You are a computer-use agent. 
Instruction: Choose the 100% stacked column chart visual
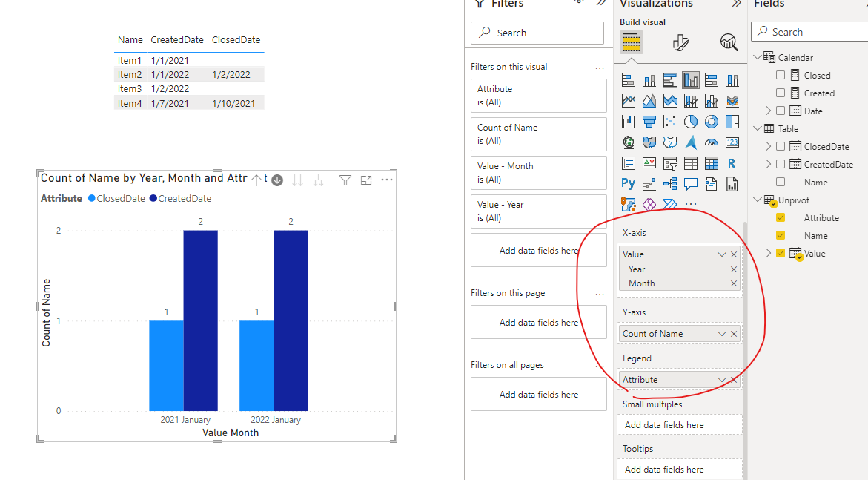point(732,80)
